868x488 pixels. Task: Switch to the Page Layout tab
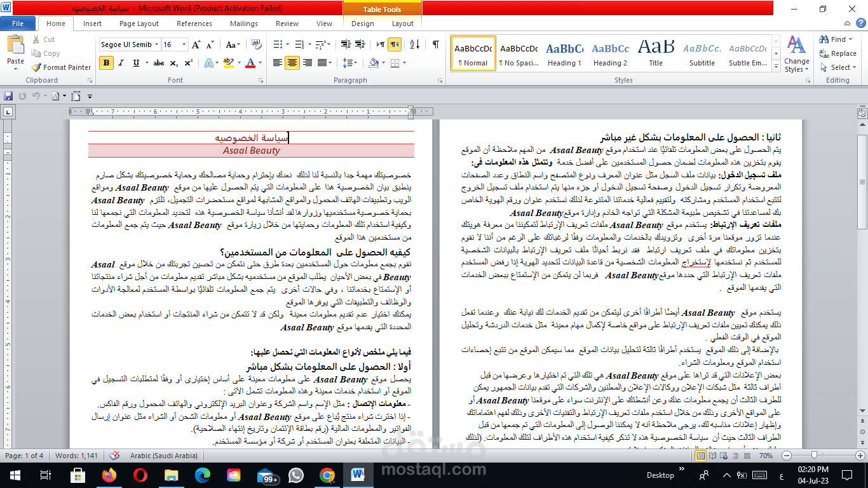139,24
